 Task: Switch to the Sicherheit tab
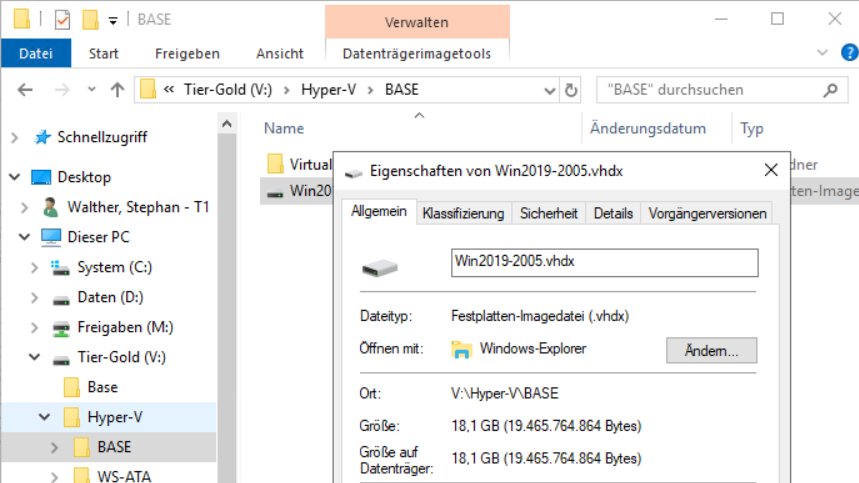click(548, 213)
